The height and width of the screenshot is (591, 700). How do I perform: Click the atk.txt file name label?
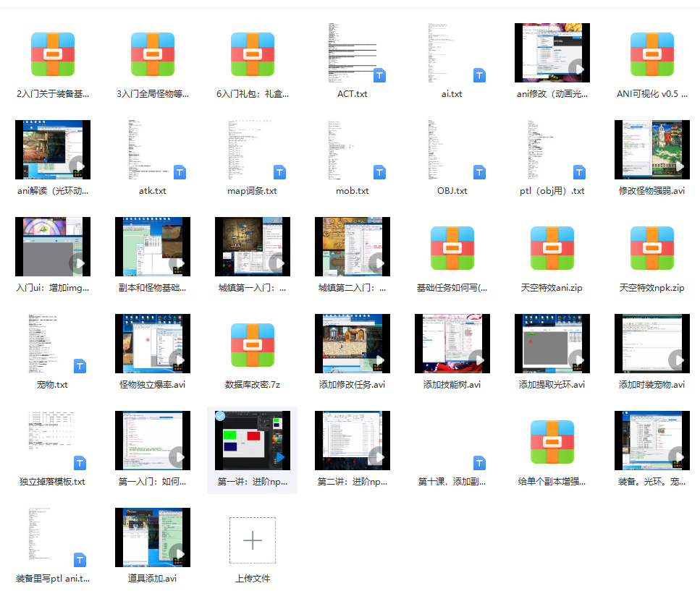pyautogui.click(x=153, y=191)
